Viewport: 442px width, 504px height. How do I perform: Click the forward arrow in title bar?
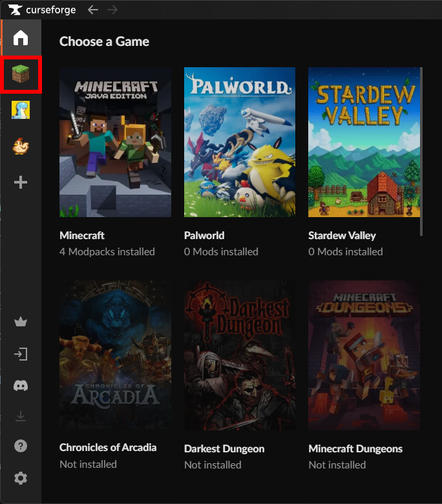pyautogui.click(x=112, y=10)
